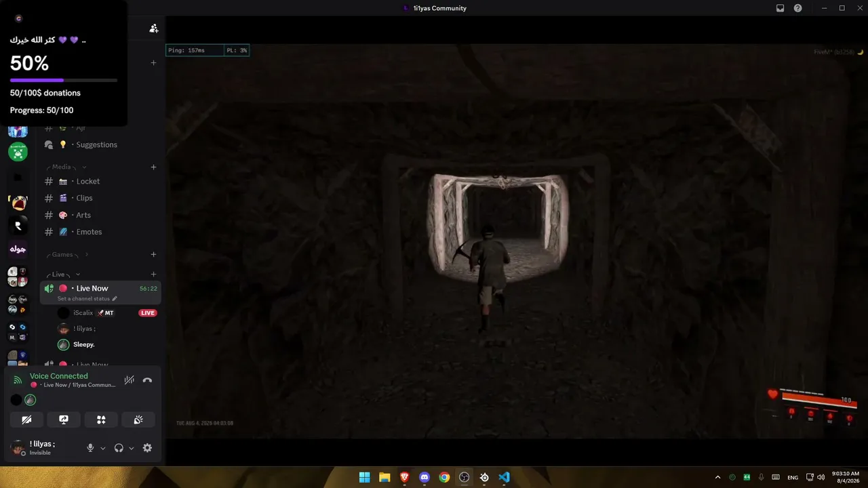Create a channel in Media category

[x=153, y=167]
